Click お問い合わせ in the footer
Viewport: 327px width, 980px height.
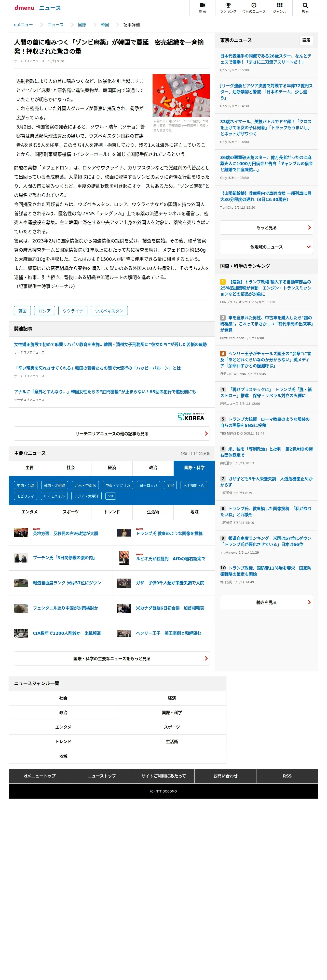pyautogui.click(x=225, y=776)
